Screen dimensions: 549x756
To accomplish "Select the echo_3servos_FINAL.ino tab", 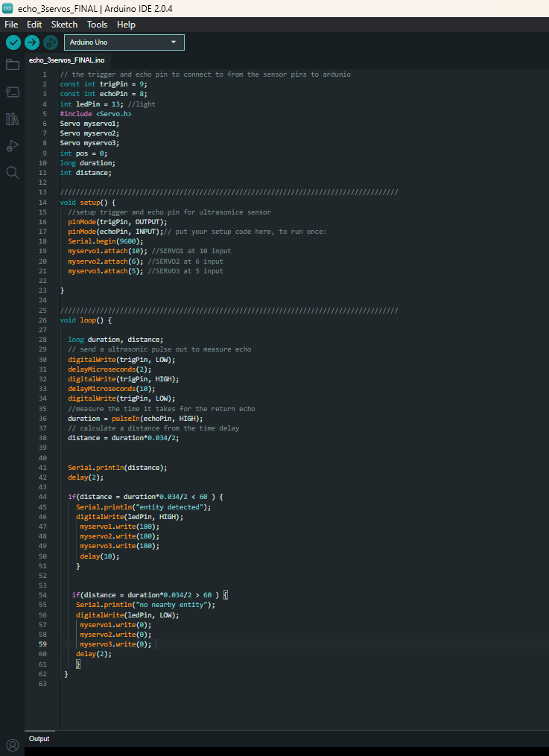I will click(x=66, y=60).
